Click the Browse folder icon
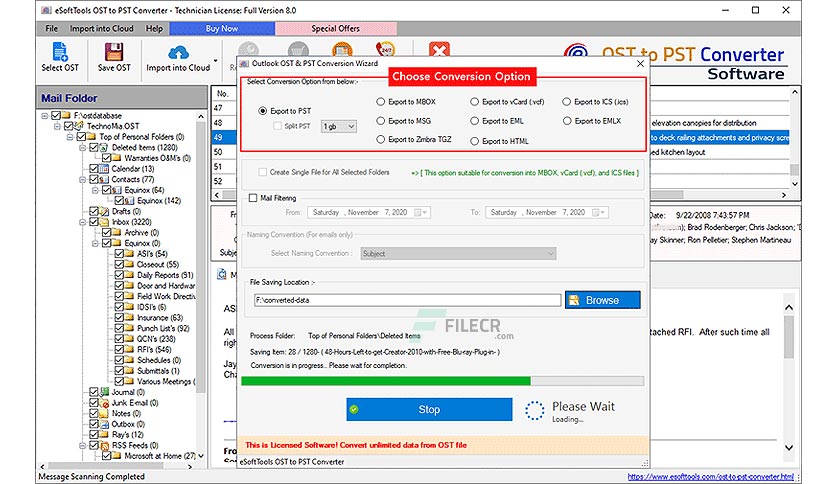Image resolution: width=836 pixels, height=484 pixels. coord(574,300)
